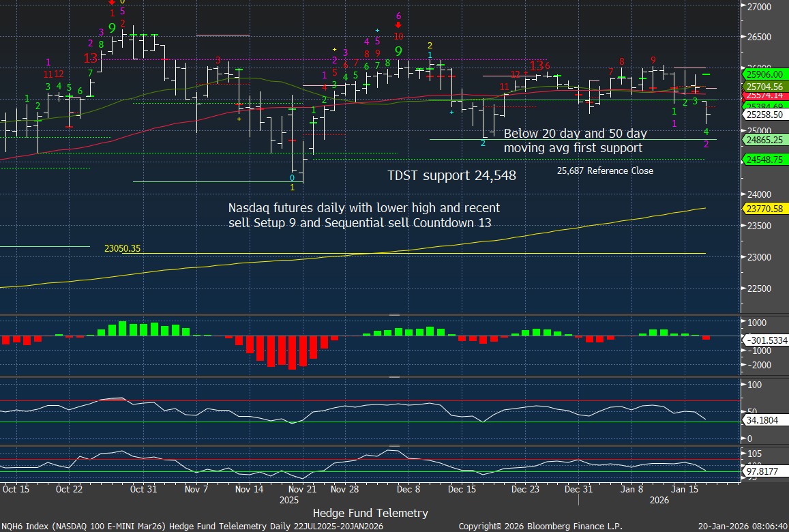Click divider handle between price chart and histogram

pos(394,314)
